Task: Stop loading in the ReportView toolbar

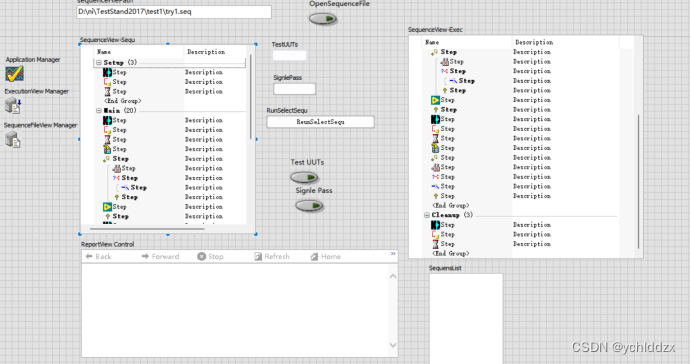Action: coord(210,256)
